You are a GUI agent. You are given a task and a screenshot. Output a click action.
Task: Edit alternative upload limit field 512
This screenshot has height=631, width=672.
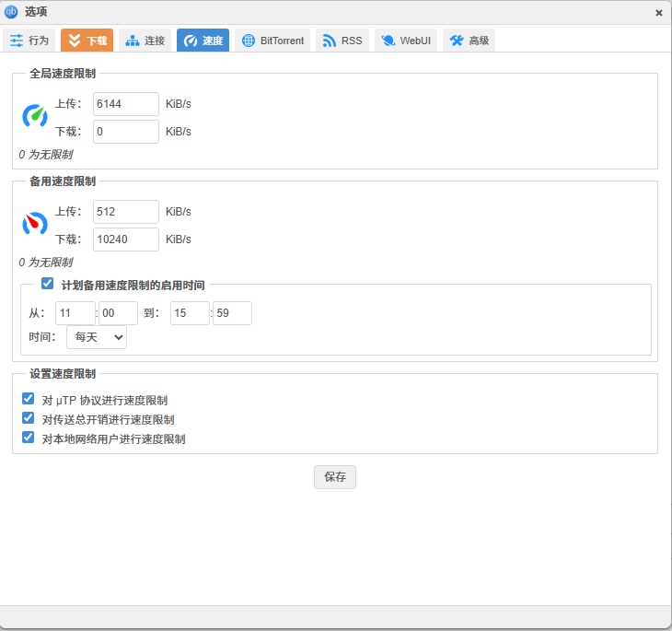click(x=126, y=212)
